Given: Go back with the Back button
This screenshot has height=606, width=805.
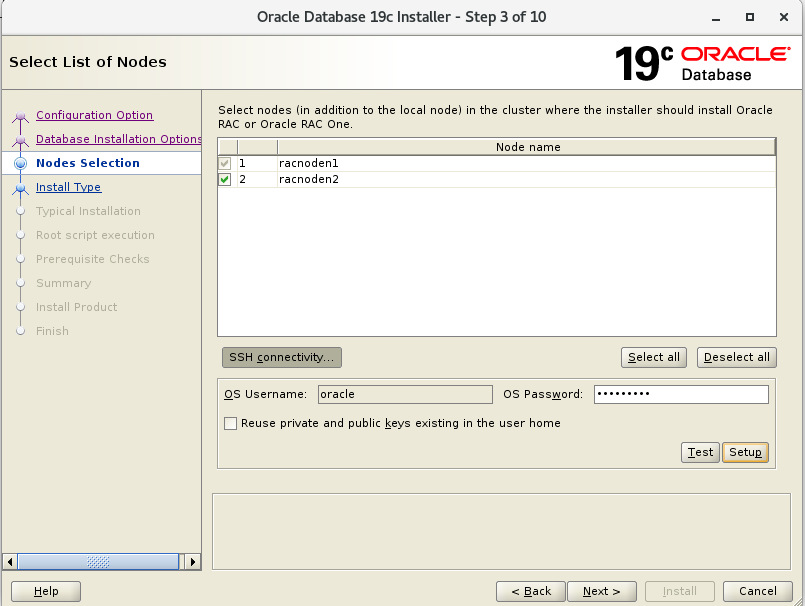Looking at the screenshot, I should pyautogui.click(x=531, y=592).
